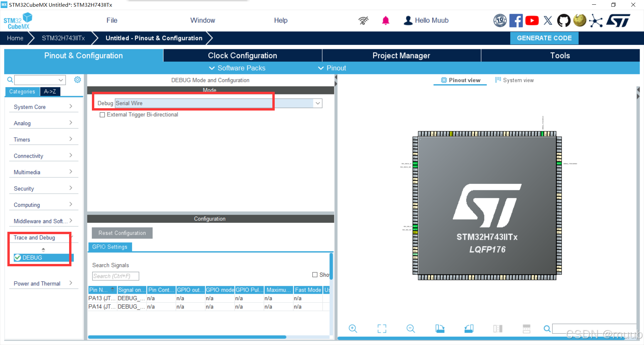Screen dimensions: 644x345
Task: Uncheck the DEBUG mode checkbox
Action: [17, 258]
